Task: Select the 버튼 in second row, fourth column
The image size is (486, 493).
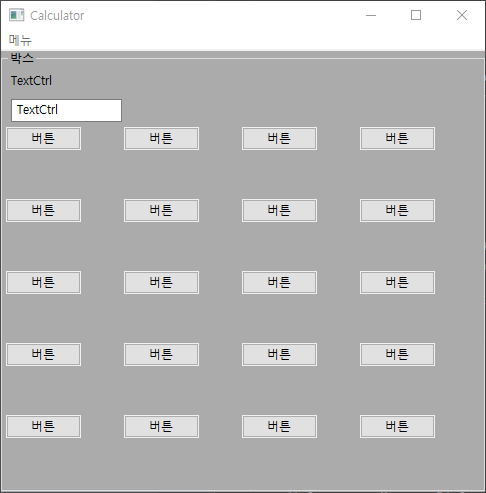Action: (397, 210)
